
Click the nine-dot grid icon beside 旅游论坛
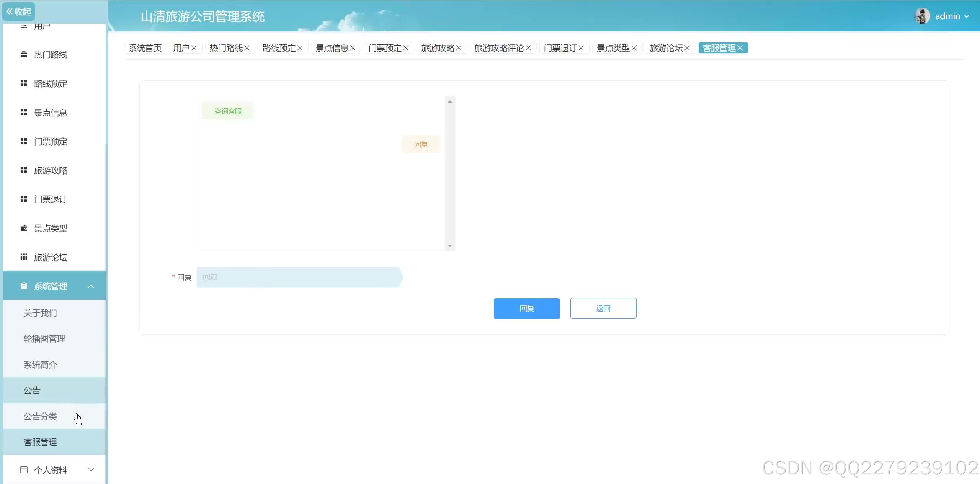(24, 257)
